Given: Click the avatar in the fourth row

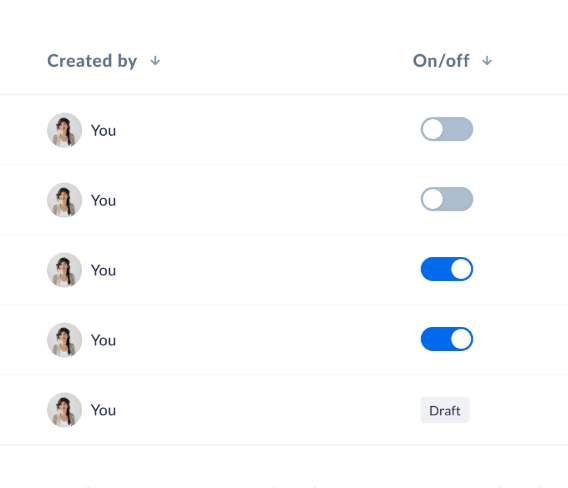Looking at the screenshot, I should pos(64,340).
